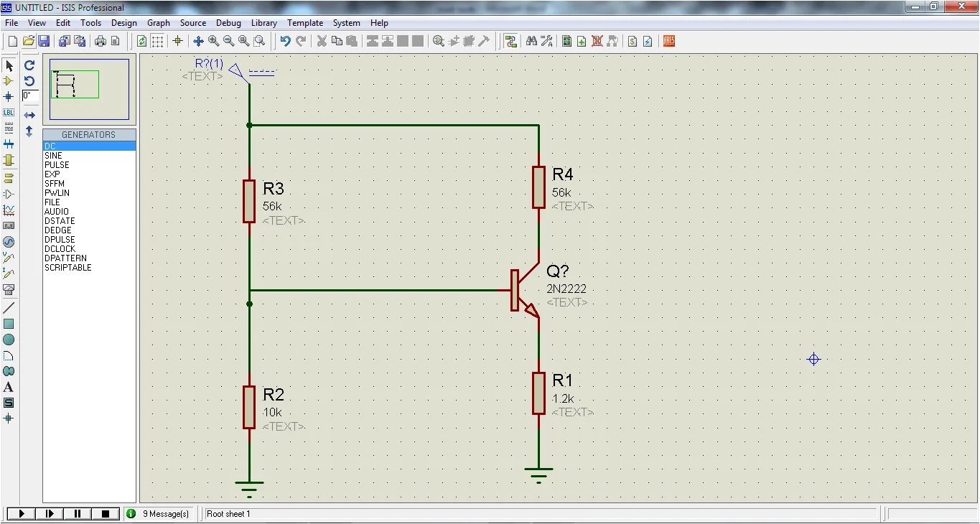Open the 9 Message(s) simulation log
980x524 pixels.
(x=159, y=514)
